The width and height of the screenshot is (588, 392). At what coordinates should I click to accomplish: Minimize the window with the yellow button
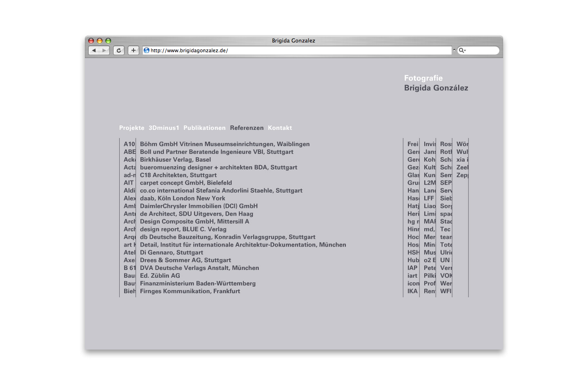tap(100, 41)
